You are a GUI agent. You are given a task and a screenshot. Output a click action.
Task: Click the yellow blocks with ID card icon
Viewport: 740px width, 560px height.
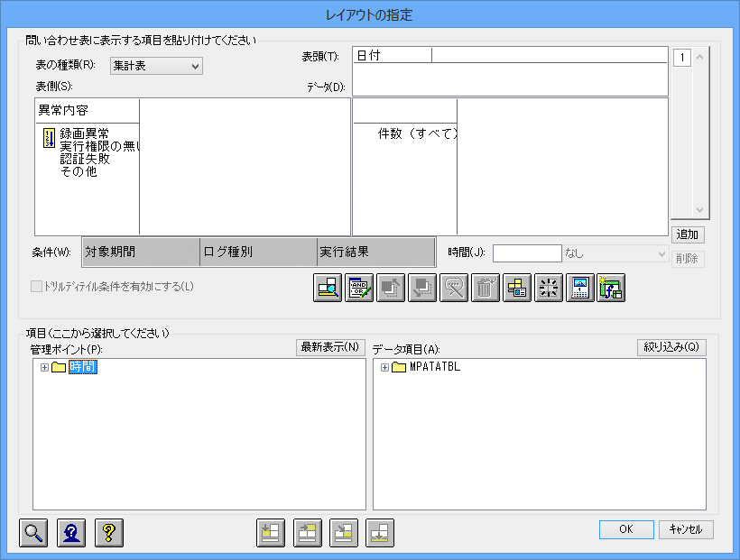[517, 288]
